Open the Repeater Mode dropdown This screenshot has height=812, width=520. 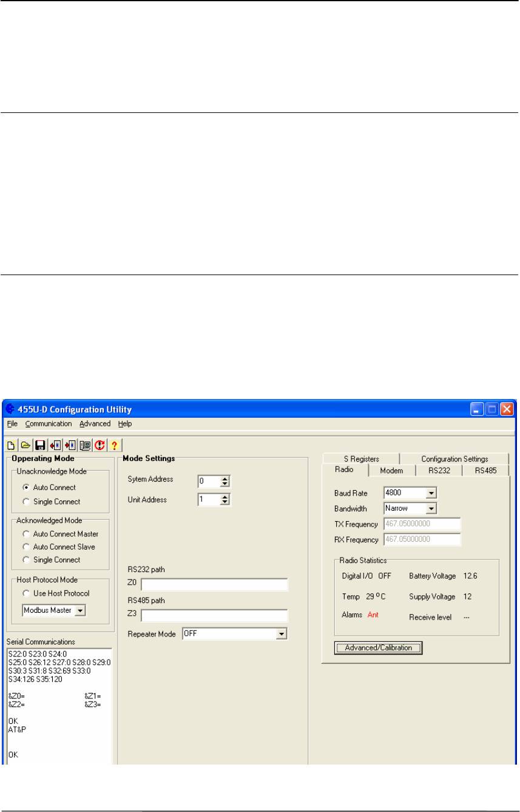click(x=281, y=633)
